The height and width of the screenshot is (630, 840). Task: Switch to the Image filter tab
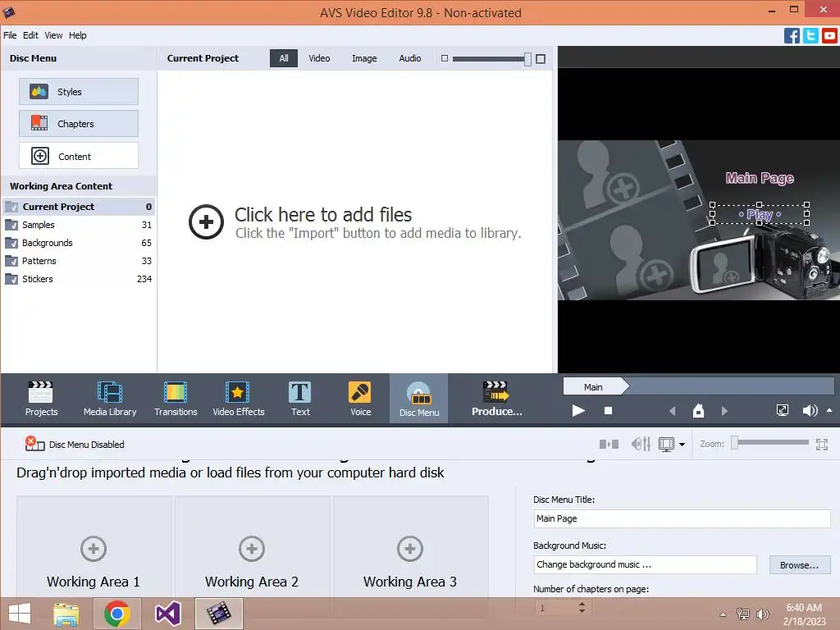(364, 58)
